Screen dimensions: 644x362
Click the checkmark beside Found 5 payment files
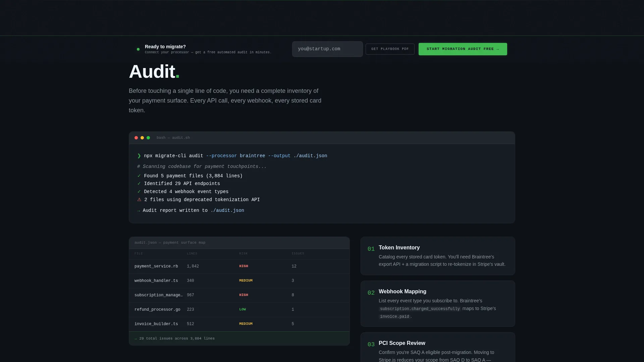(x=139, y=176)
